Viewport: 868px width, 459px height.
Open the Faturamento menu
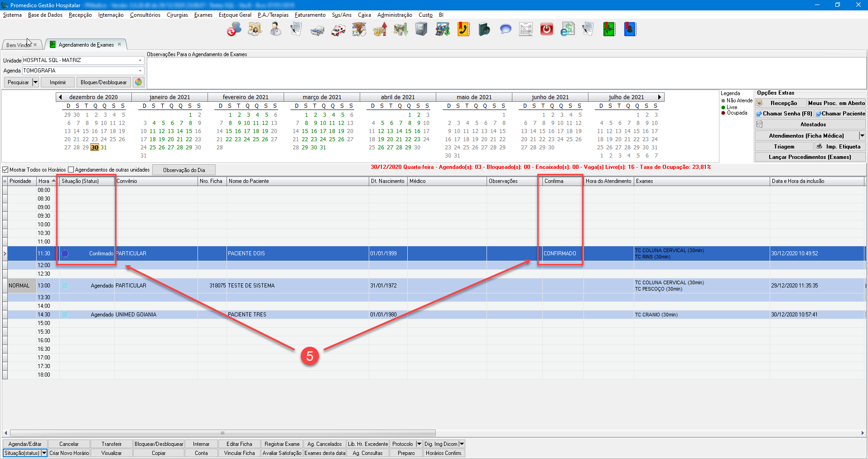[x=310, y=15]
